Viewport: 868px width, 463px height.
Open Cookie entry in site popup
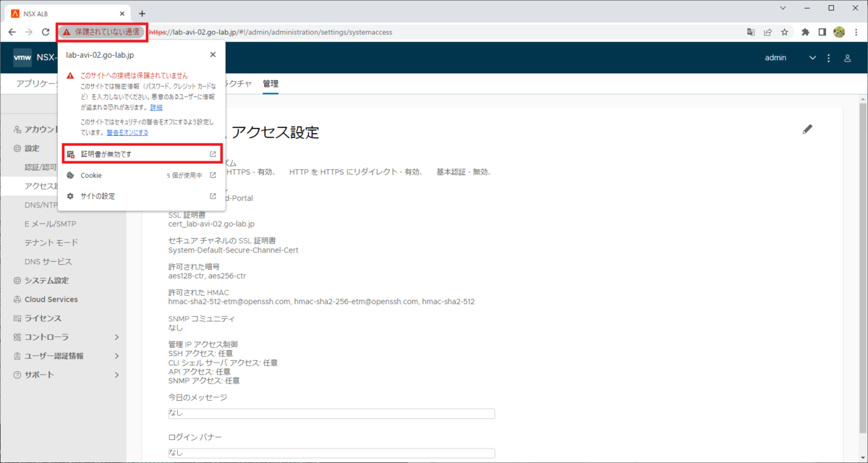(142, 175)
